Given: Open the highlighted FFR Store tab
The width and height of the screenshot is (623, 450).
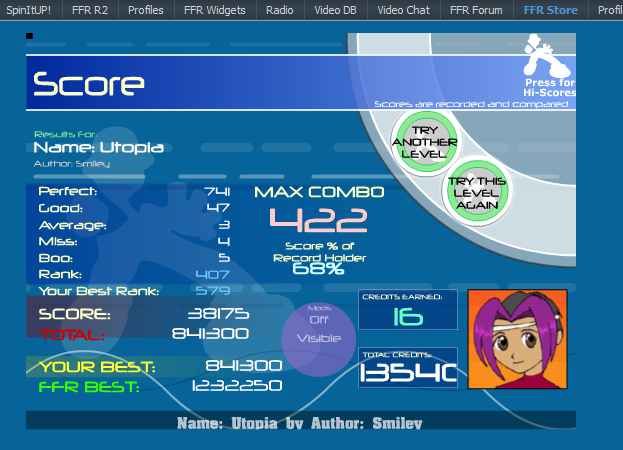Looking at the screenshot, I should pos(549,10).
